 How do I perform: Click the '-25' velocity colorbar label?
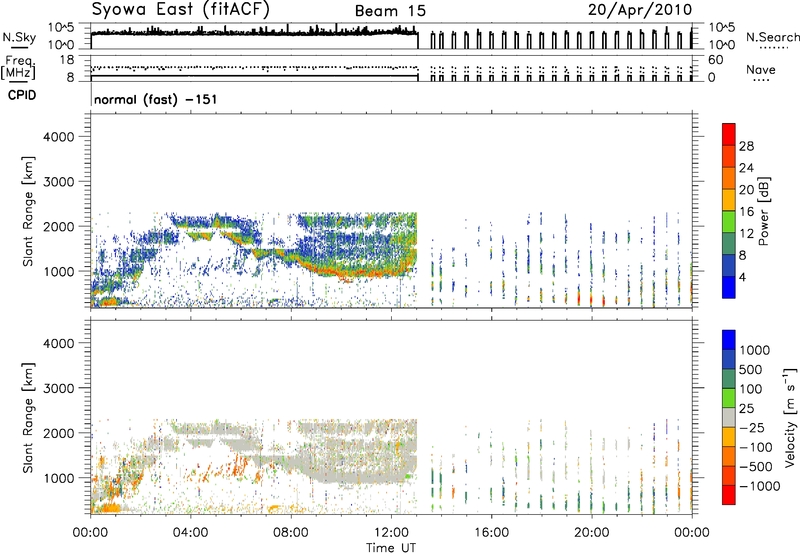click(x=752, y=428)
